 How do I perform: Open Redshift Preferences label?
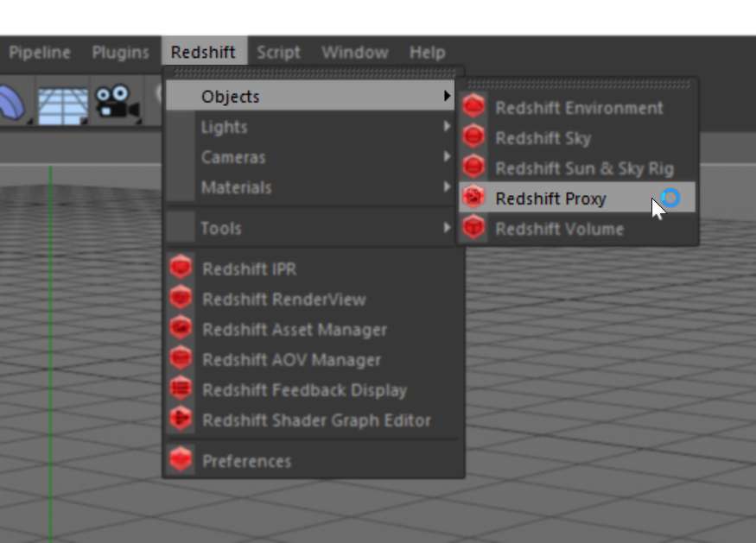[247, 461]
